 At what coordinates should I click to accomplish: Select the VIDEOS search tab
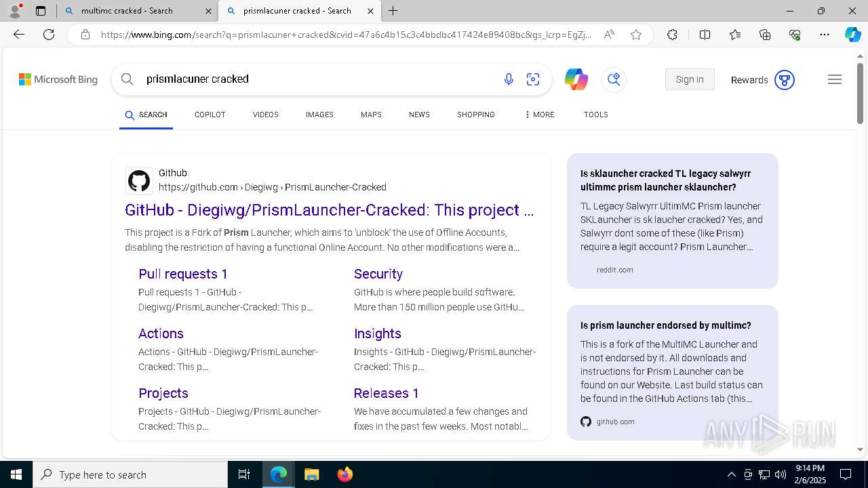[x=266, y=115]
